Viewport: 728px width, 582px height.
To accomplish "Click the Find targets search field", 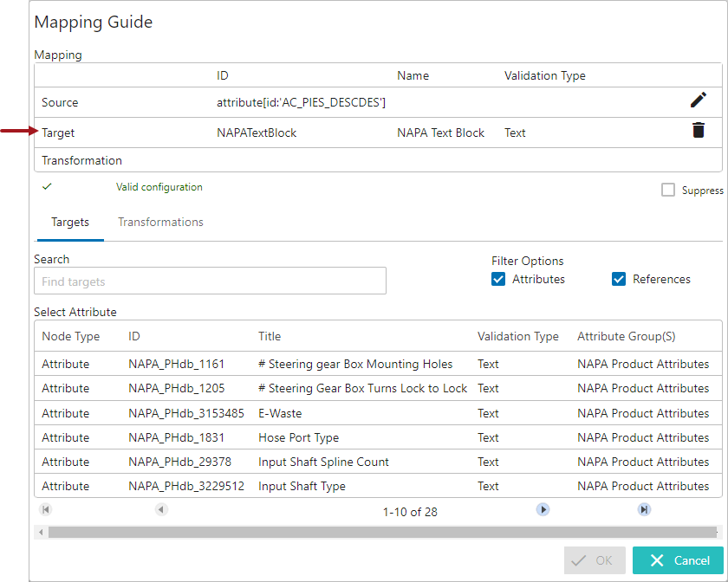I will [210, 281].
